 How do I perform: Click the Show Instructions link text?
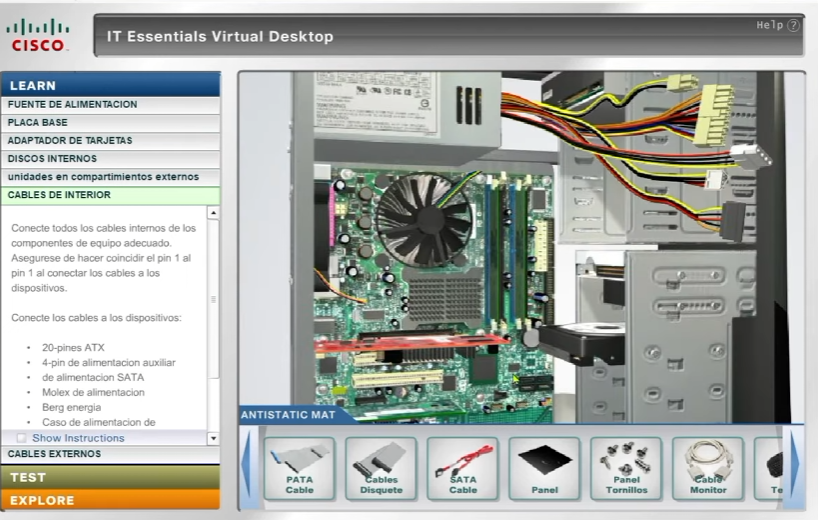[x=78, y=438]
